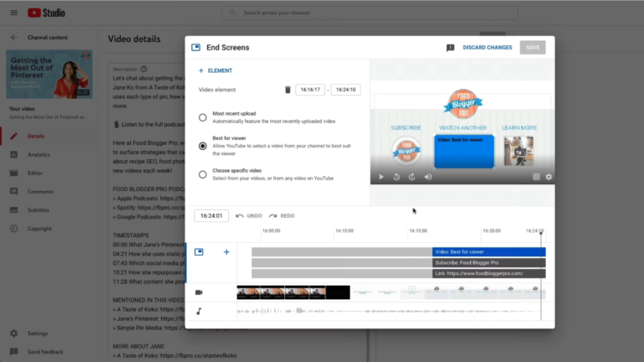644x362 pixels.
Task: Click the Pinterest video thumbnail in sidebar
Action: [x=49, y=75]
